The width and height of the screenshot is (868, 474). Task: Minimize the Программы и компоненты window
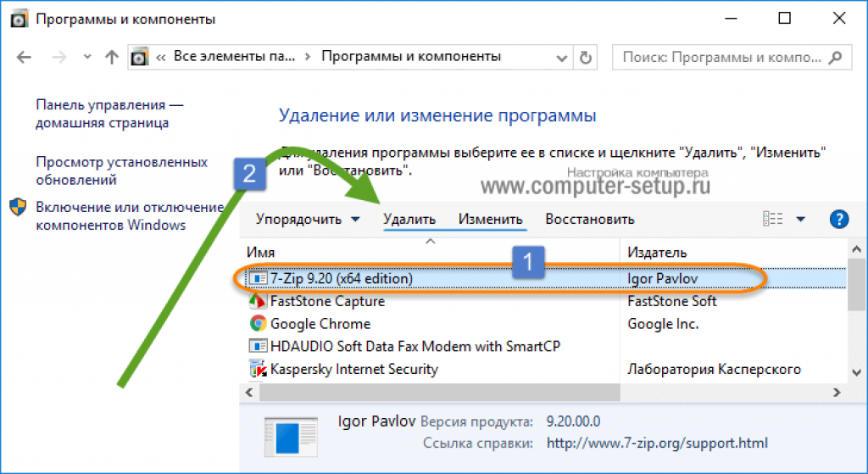click(731, 19)
